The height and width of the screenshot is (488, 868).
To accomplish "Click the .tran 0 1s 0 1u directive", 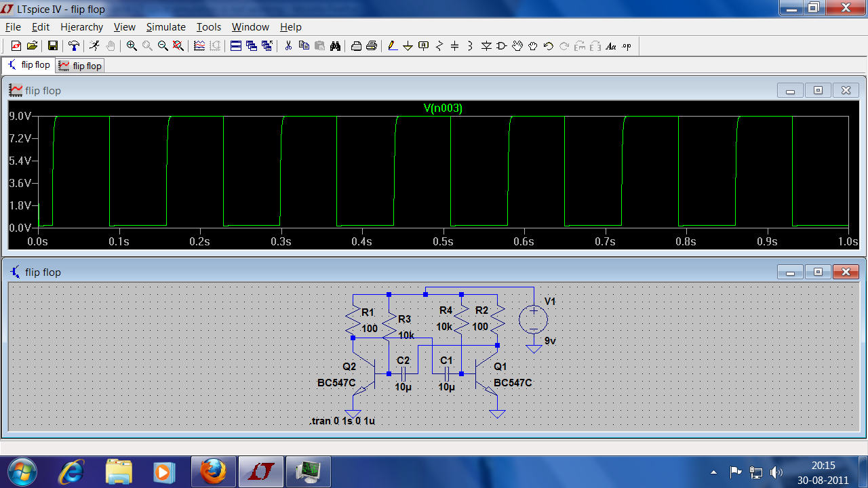I will pyautogui.click(x=342, y=421).
